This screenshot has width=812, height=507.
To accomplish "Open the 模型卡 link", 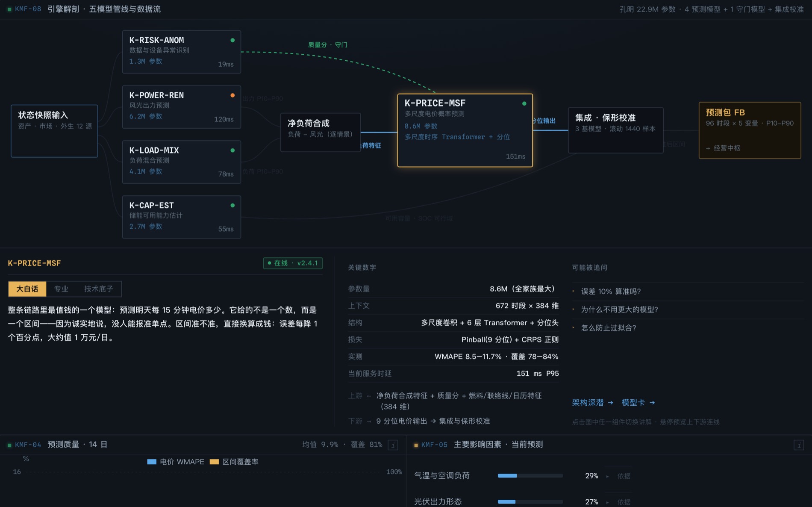I will pyautogui.click(x=638, y=403).
